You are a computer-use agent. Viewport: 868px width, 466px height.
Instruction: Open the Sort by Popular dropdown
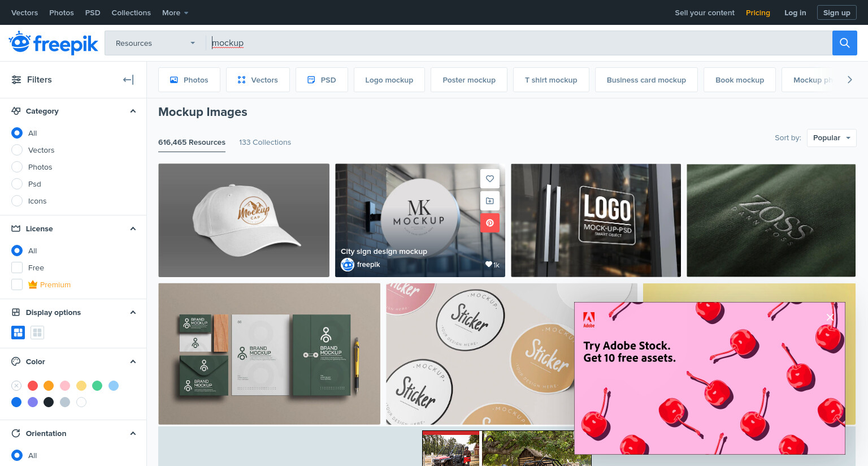[x=831, y=138]
